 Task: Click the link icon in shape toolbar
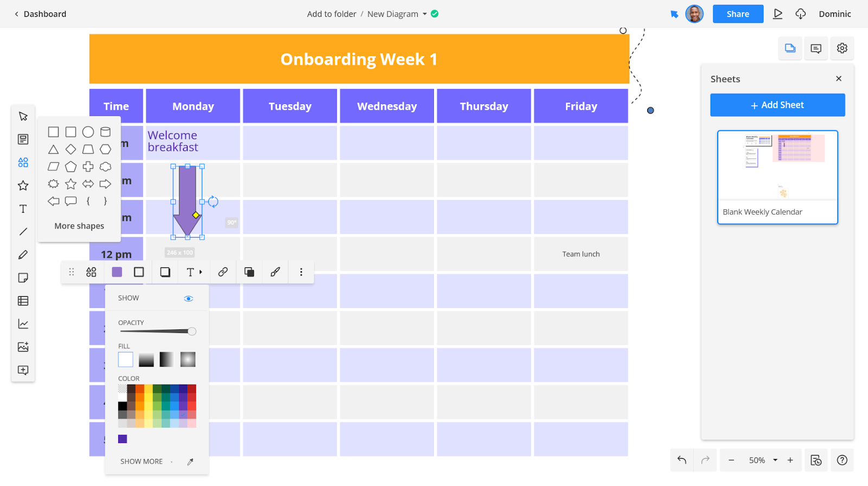click(223, 272)
